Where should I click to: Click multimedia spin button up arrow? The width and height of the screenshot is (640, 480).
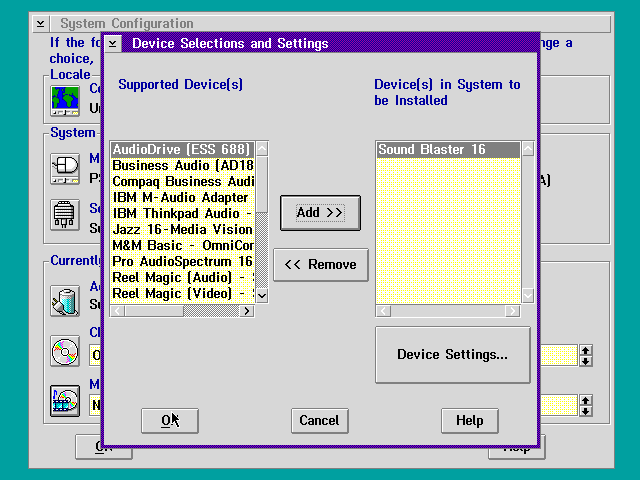click(x=586, y=400)
